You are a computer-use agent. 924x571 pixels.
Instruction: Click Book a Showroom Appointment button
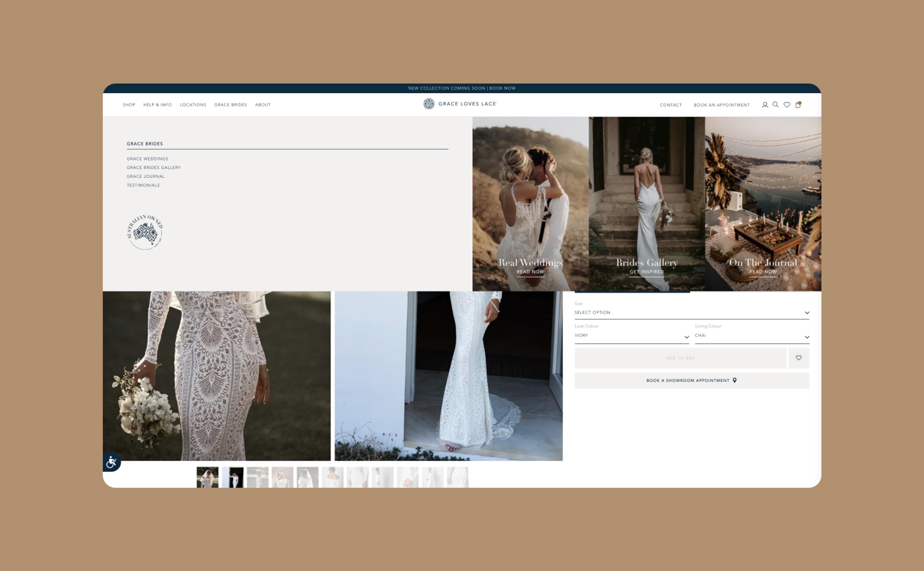(691, 380)
